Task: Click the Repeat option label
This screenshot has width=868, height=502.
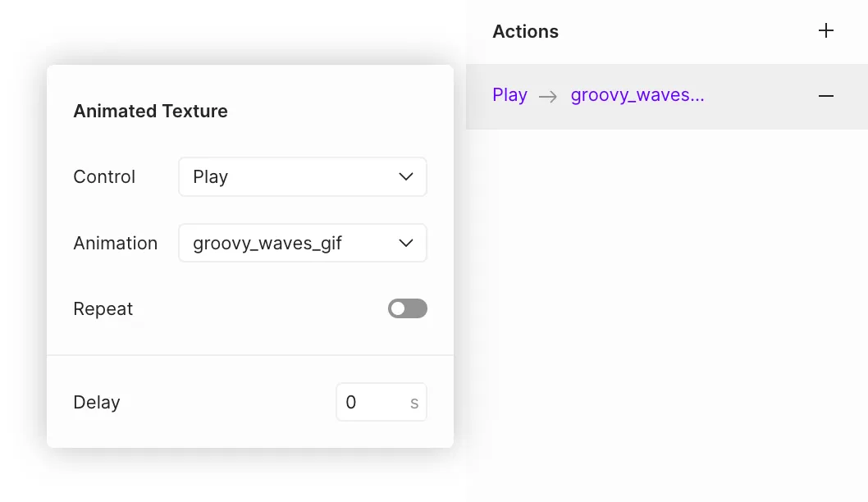Action: 103,309
